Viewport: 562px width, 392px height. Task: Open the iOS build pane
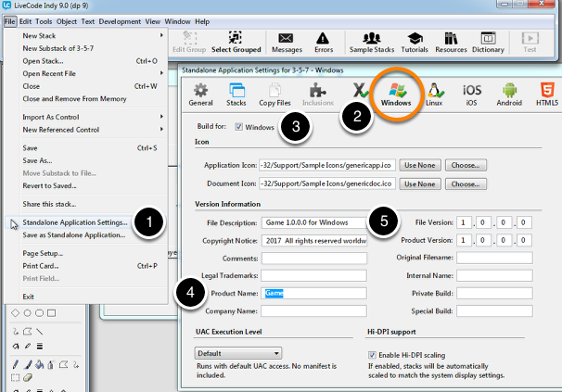(472, 95)
